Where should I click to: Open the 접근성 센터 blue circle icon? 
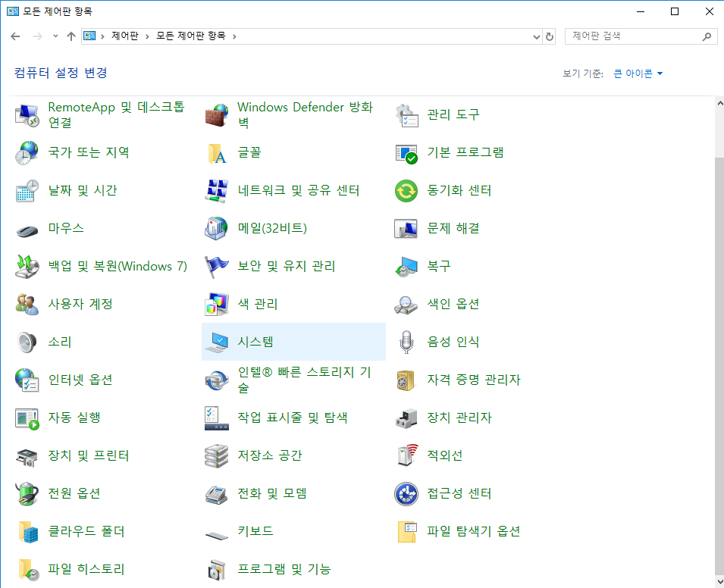click(406, 493)
